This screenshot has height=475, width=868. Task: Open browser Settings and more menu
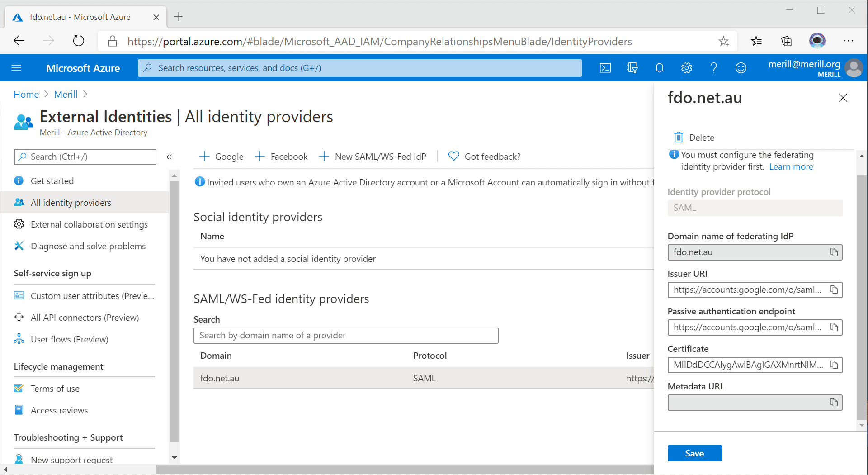point(849,41)
